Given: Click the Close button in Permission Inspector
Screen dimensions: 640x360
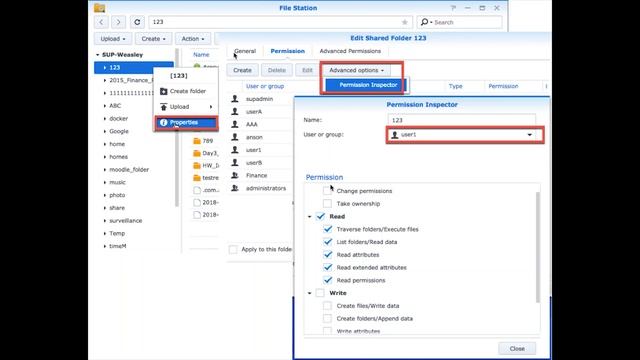Looking at the screenshot, I should [x=517, y=349].
